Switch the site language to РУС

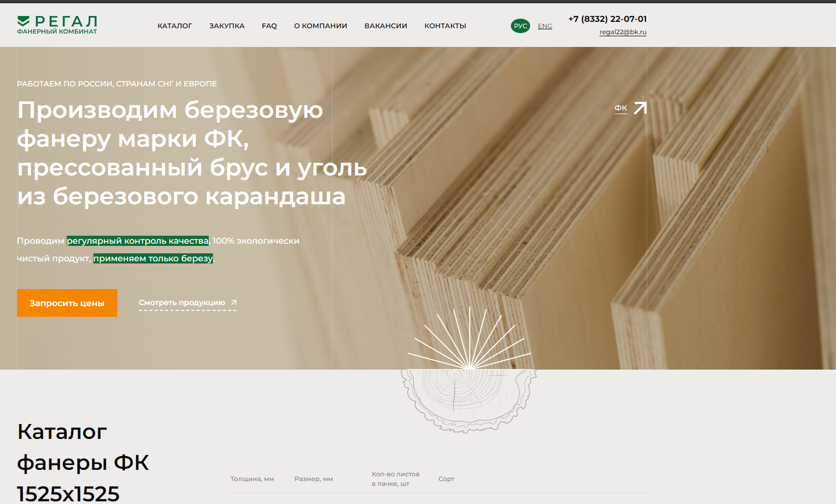(x=520, y=26)
